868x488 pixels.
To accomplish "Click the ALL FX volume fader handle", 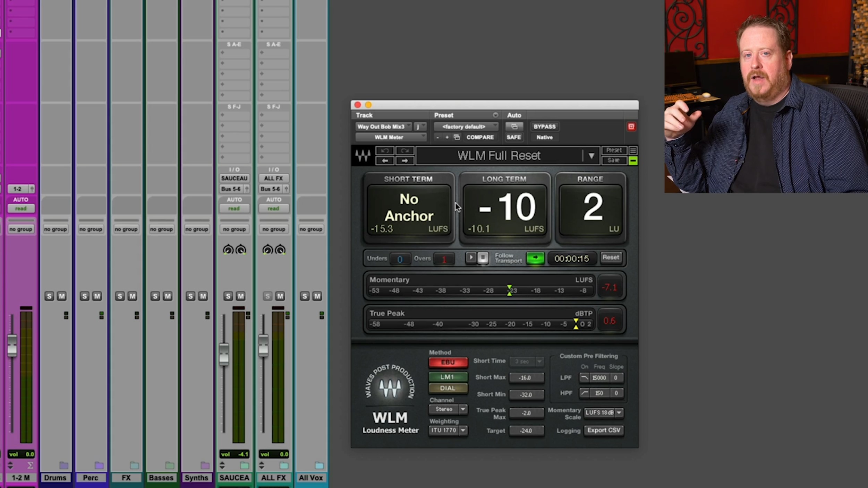I will [x=263, y=345].
